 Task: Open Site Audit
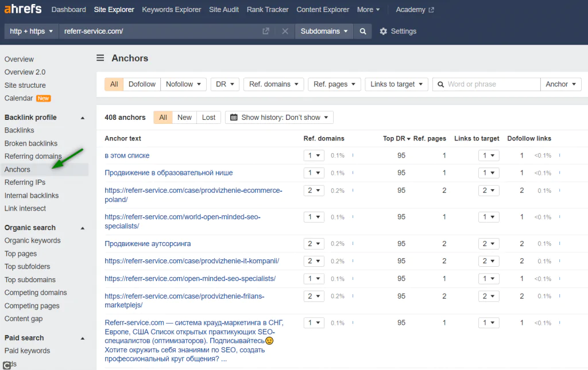[224, 10]
